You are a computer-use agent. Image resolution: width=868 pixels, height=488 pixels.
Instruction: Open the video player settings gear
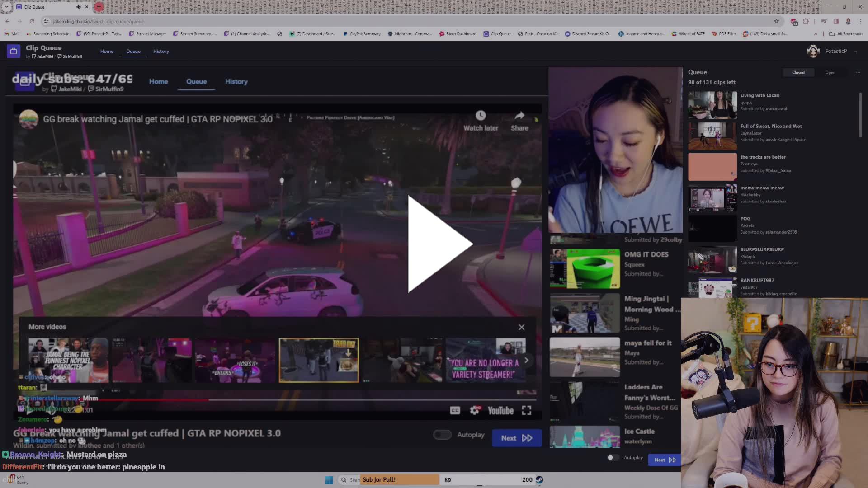coord(474,410)
